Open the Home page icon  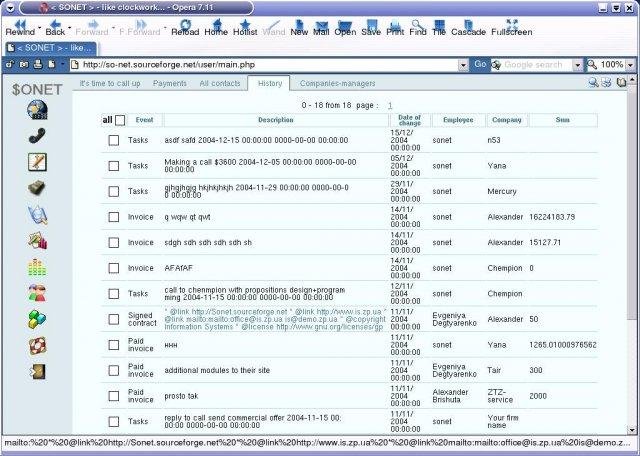click(x=216, y=28)
